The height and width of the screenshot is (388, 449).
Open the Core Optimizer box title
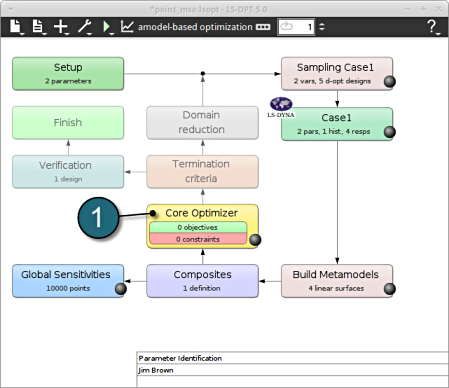[201, 213]
